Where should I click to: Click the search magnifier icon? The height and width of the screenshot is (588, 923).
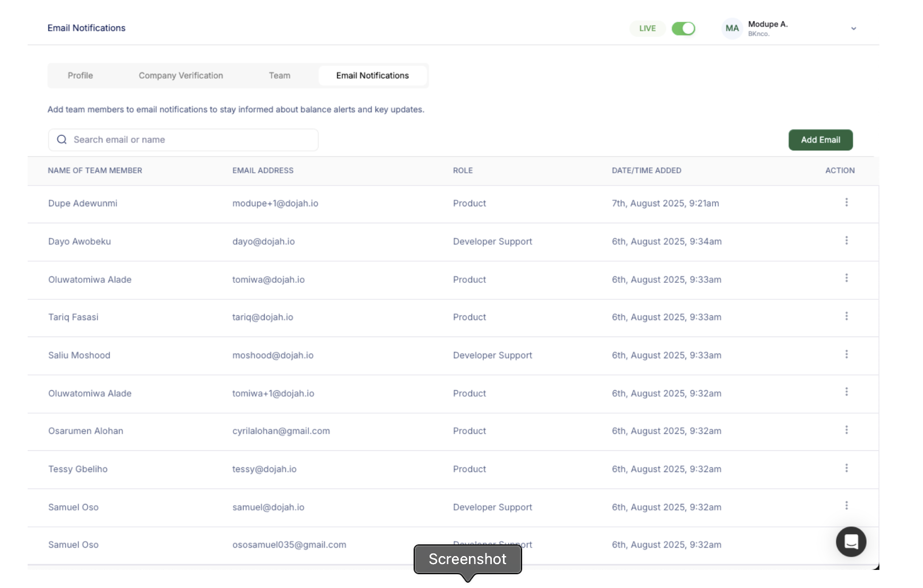(x=62, y=140)
